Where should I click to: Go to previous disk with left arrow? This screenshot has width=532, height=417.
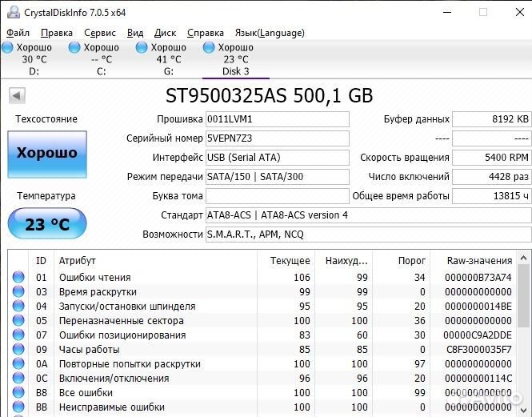(x=17, y=96)
